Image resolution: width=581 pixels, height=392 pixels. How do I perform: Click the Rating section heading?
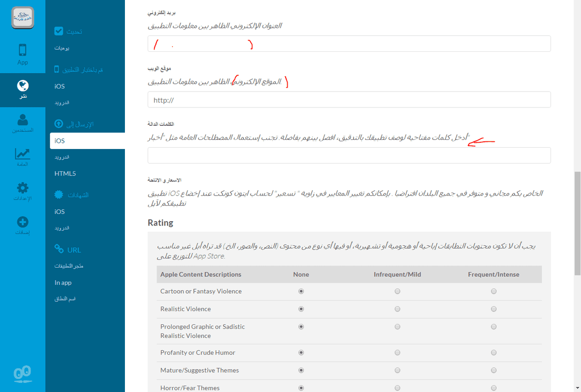pos(160,223)
